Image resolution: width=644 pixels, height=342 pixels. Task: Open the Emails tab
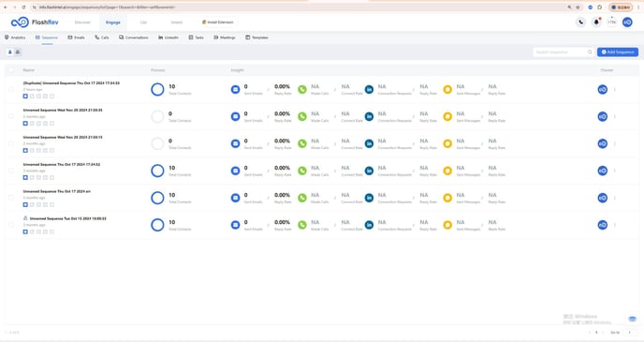point(77,37)
